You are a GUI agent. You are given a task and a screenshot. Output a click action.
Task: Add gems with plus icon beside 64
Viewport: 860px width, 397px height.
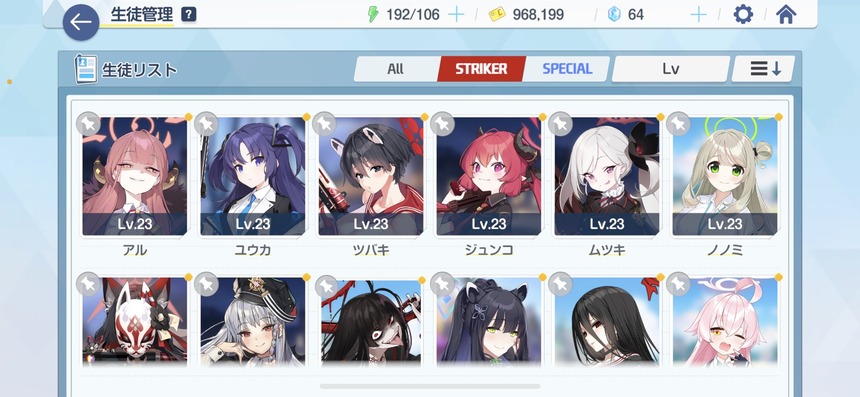pyautogui.click(x=698, y=15)
